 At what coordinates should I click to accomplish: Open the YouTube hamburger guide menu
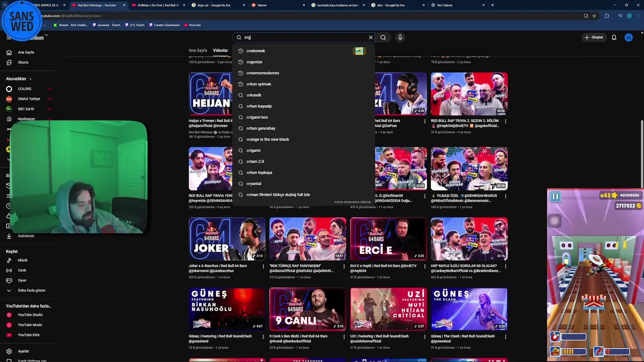[9, 38]
